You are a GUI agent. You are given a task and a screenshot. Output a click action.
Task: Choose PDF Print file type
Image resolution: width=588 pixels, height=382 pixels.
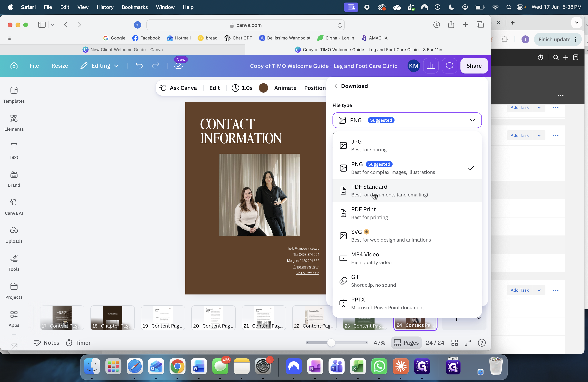[x=407, y=213]
